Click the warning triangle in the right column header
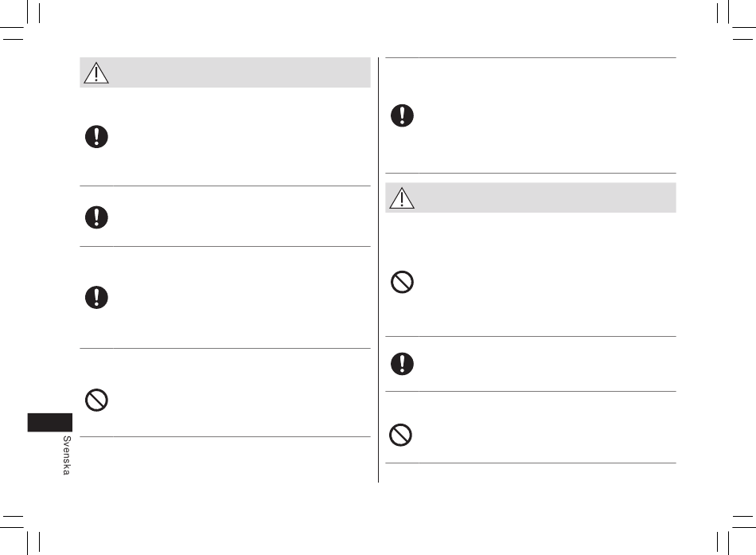 (402, 197)
